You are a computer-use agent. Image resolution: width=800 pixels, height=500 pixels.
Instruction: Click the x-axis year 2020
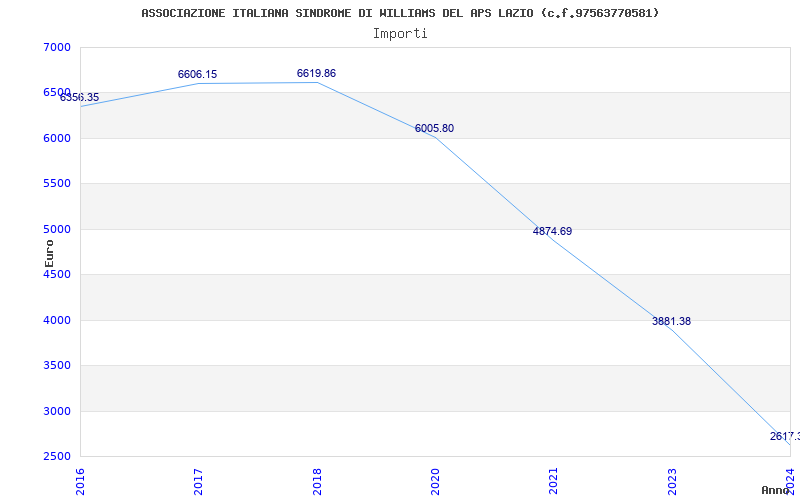point(435,482)
